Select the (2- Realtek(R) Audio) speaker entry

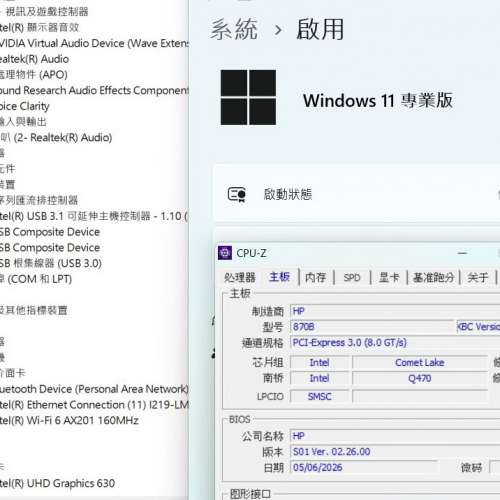[x=56, y=138]
